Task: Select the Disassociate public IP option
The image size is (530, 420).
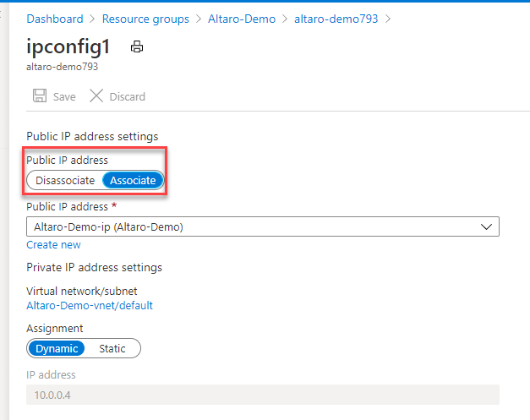Action: (x=65, y=181)
